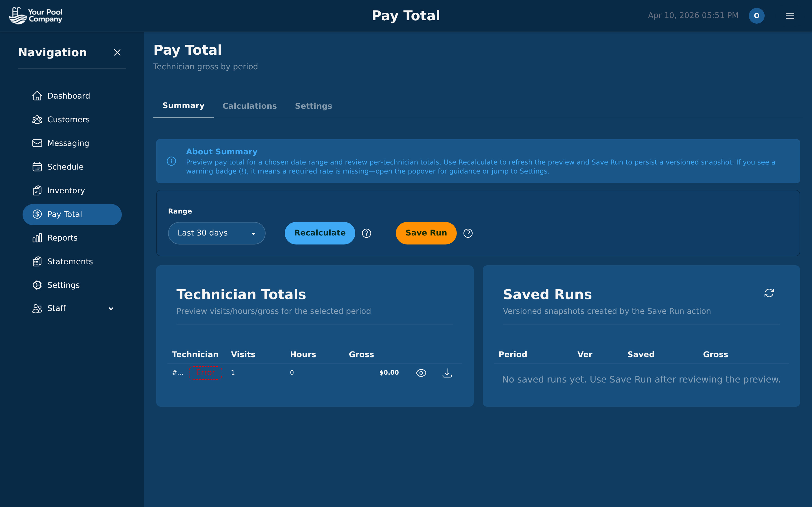
Task: Open the Last 30 days range dropdown
Action: [217, 233]
